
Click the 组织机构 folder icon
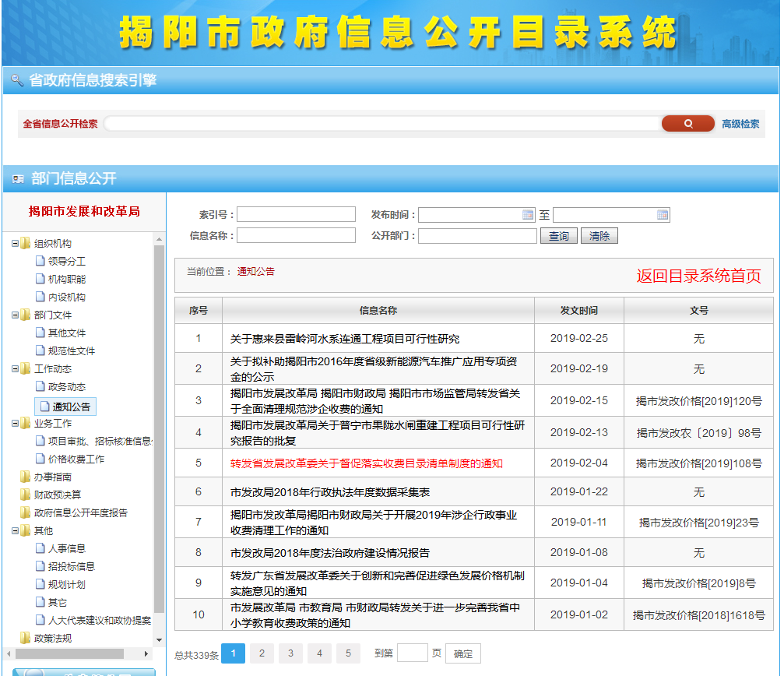26,244
